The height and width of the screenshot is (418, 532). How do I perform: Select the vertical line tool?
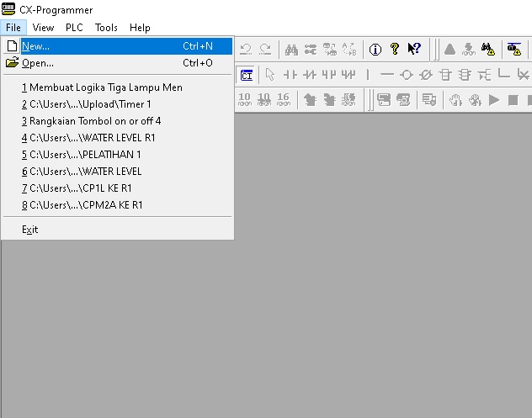(368, 75)
